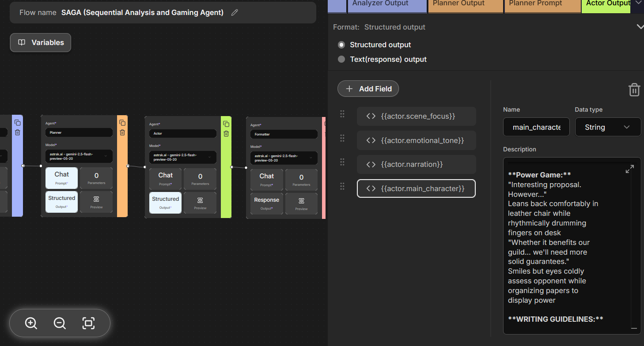Open Formatter node Response Output
This screenshot has width=644, height=346.
click(x=266, y=203)
